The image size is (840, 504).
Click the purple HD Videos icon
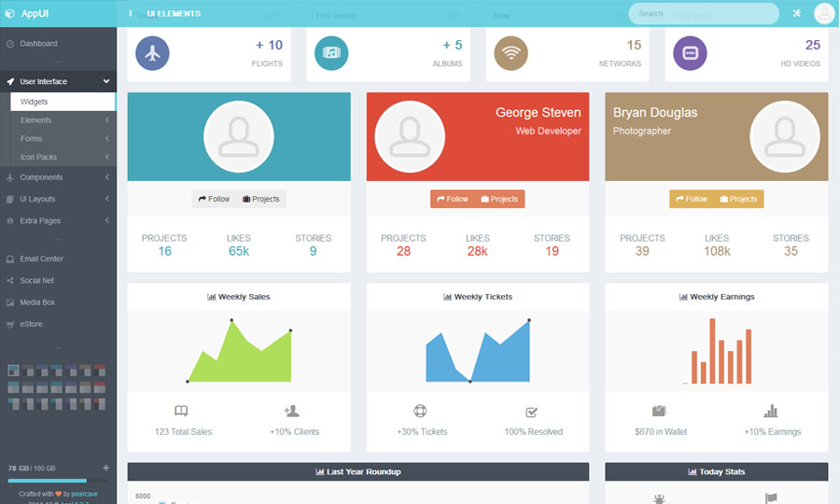click(x=691, y=53)
